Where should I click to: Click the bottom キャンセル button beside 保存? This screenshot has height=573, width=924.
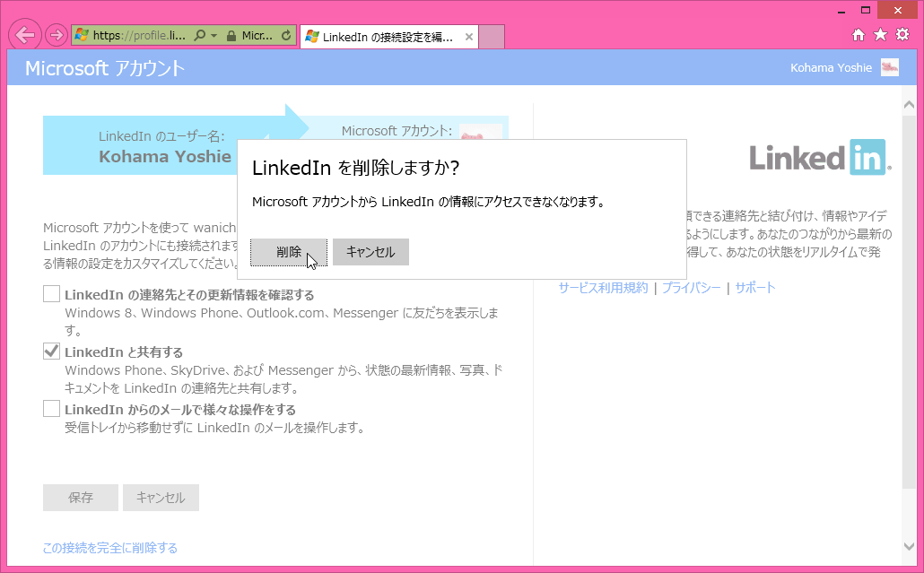tap(161, 498)
